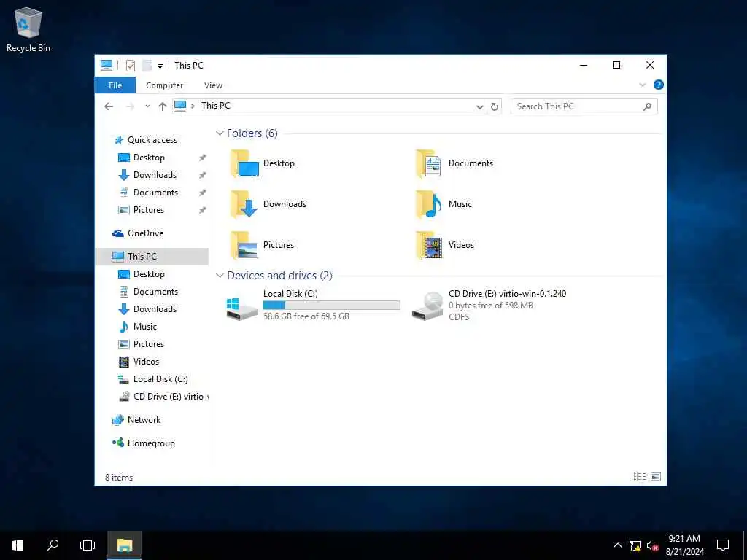Open Documents under This PC in sidebar
Viewport: 747px width, 560px height.
point(155,292)
